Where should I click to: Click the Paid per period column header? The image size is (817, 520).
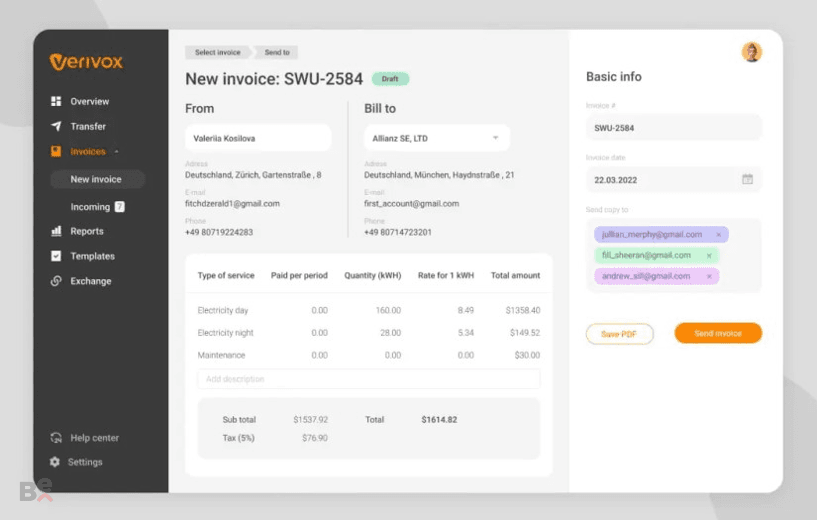tap(299, 275)
